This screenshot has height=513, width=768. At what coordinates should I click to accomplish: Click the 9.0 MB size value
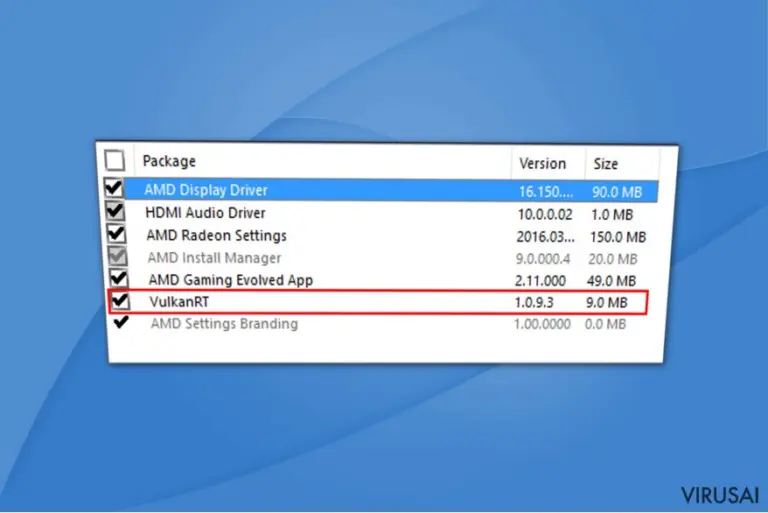(606, 302)
